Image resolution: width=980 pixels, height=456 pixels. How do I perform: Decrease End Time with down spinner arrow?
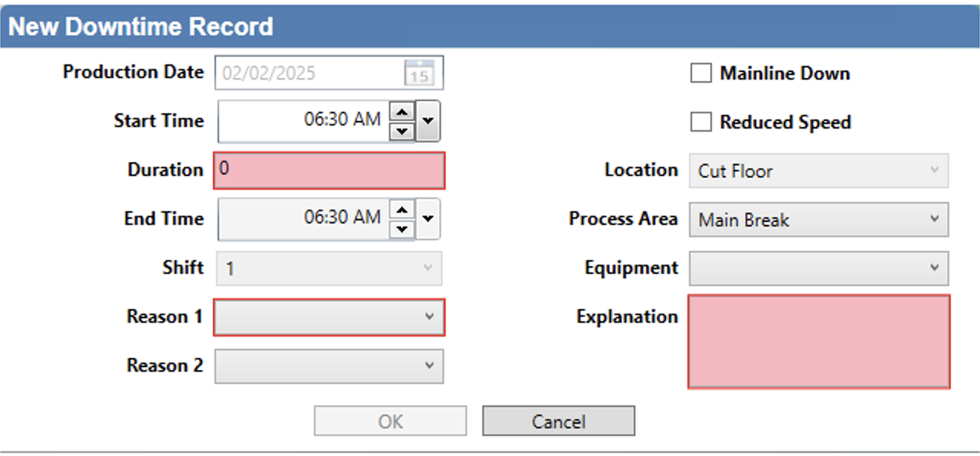[x=402, y=229]
